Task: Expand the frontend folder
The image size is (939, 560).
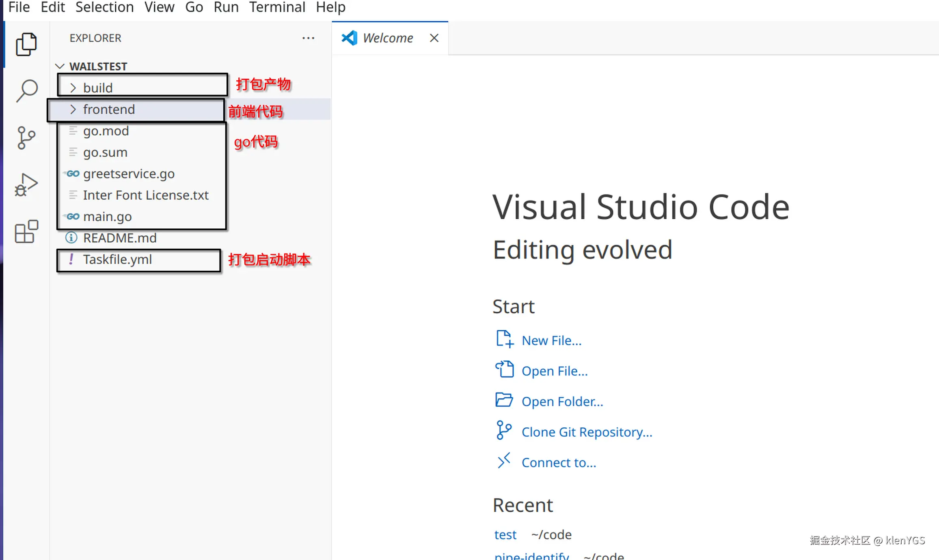Action: [x=108, y=110]
